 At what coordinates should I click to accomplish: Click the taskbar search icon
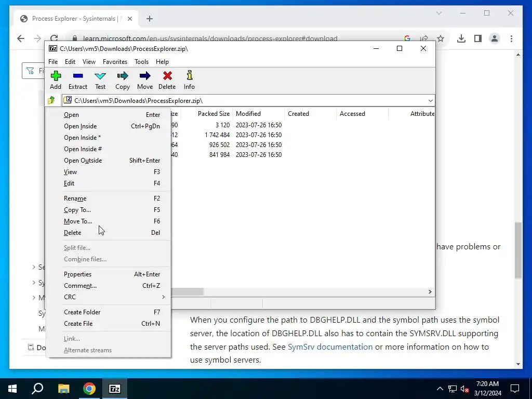click(x=37, y=389)
